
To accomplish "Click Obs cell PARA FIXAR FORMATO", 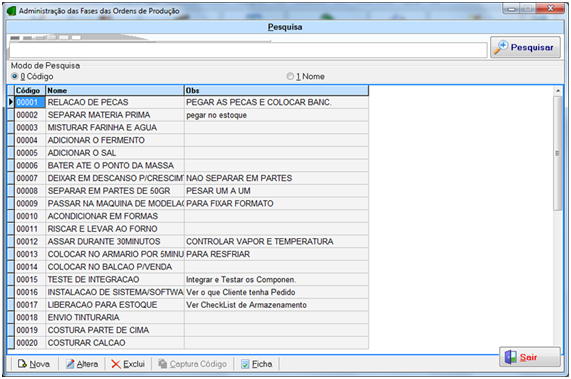I will tap(276, 204).
